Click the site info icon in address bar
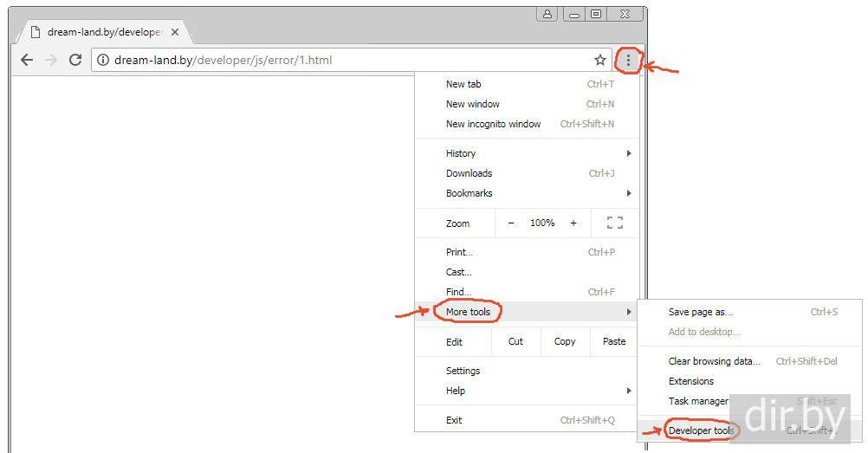868x453 pixels. pos(103,60)
